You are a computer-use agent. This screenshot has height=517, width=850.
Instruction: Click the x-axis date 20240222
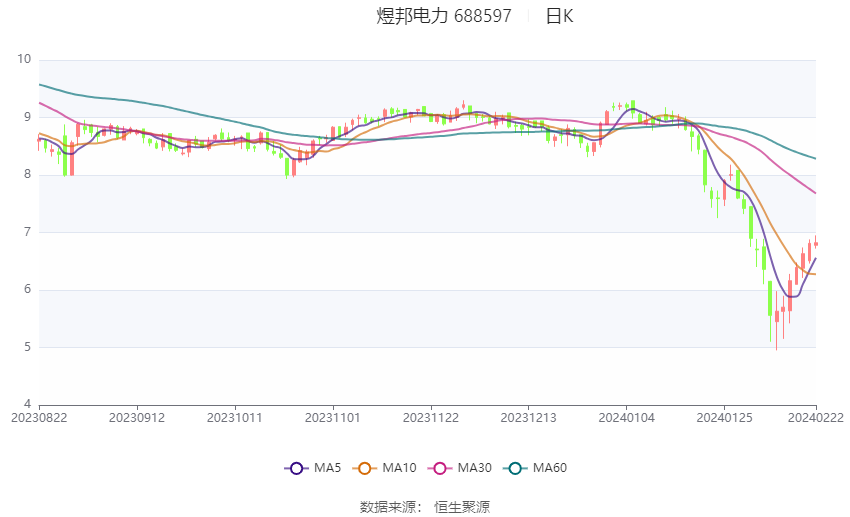pos(816,418)
